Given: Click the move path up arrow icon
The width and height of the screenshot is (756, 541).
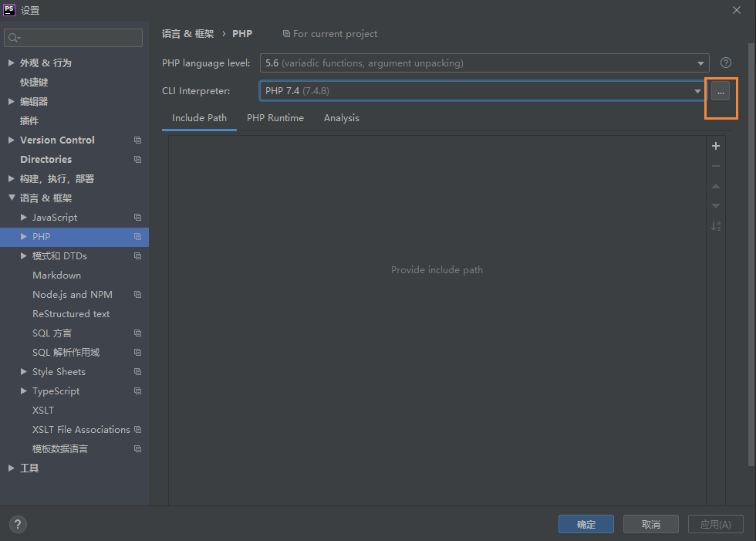Looking at the screenshot, I should coord(716,186).
